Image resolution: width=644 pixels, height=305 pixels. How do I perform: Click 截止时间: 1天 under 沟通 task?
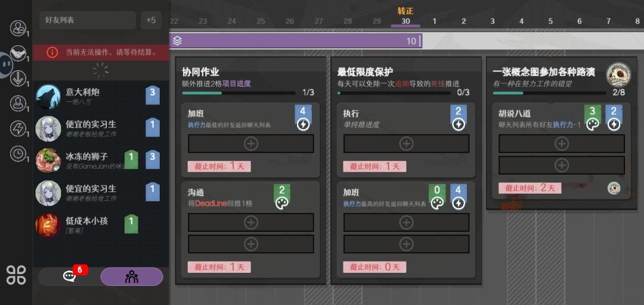tap(219, 267)
